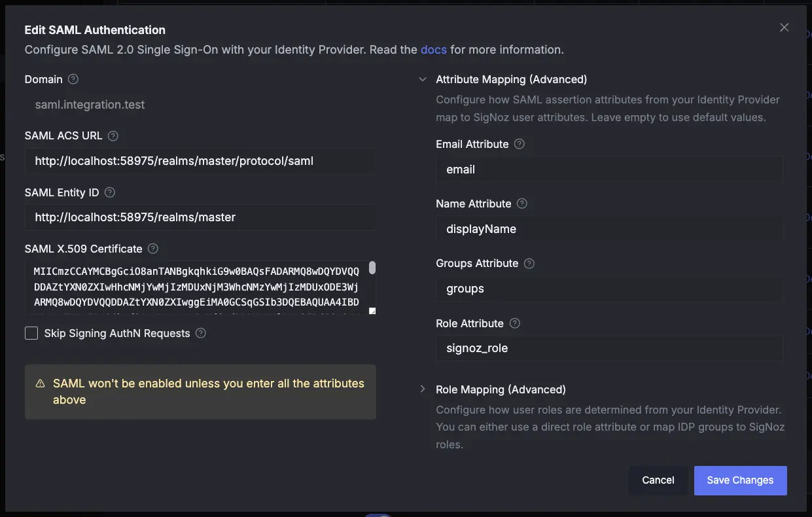Click the 'SAML won't be enabled' warning text

click(x=209, y=391)
